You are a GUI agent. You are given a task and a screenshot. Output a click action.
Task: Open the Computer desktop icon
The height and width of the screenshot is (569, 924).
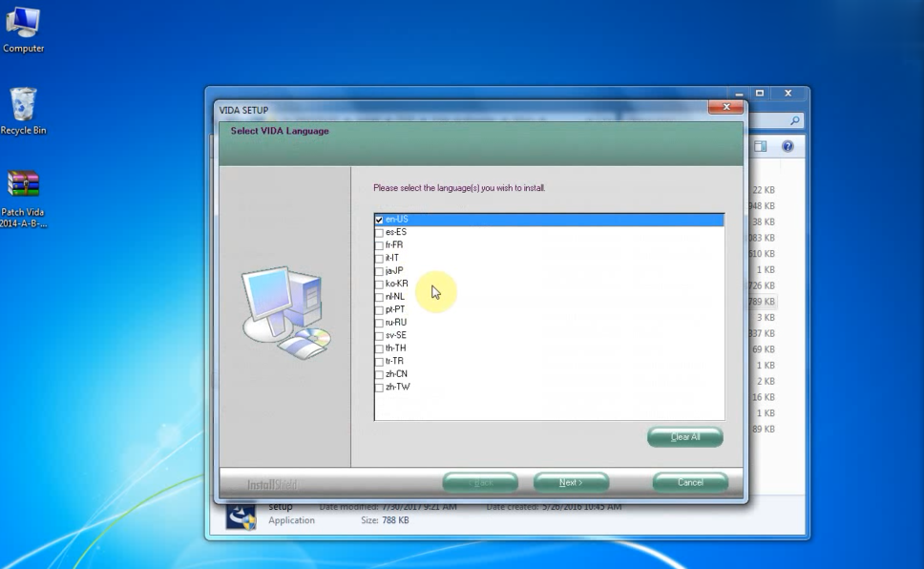coord(23,29)
